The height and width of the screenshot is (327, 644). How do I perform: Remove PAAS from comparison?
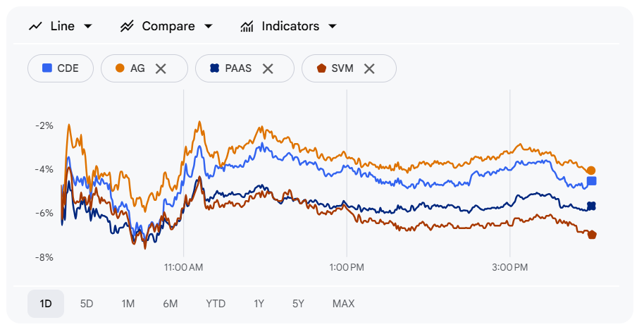tap(268, 68)
